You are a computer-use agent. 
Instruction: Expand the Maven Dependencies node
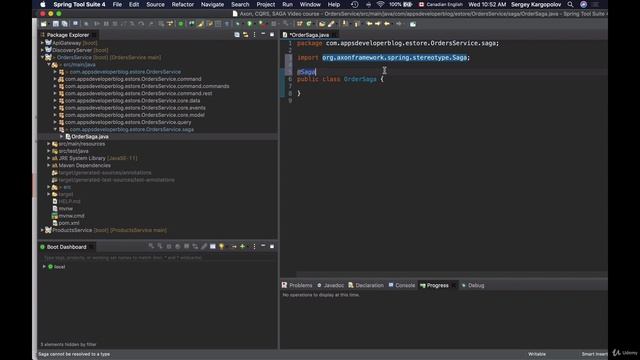pos(49,165)
